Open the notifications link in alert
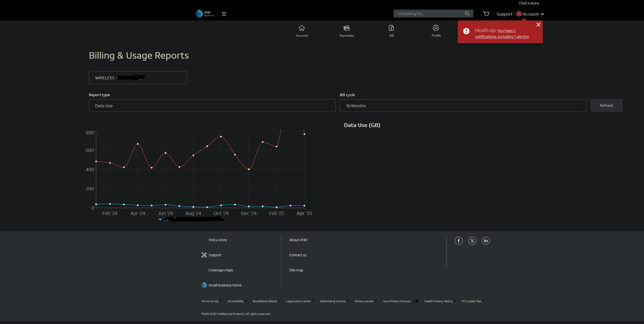The height and width of the screenshot is (324, 644). (502, 34)
